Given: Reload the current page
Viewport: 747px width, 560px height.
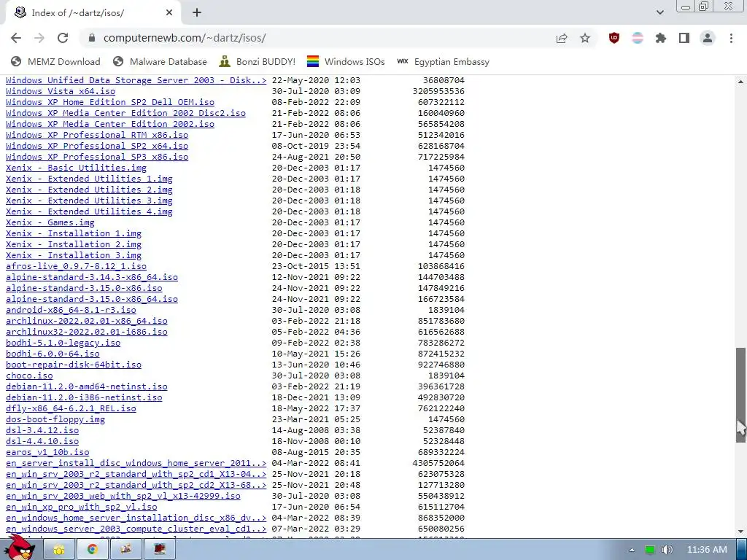Looking at the screenshot, I should [x=63, y=38].
